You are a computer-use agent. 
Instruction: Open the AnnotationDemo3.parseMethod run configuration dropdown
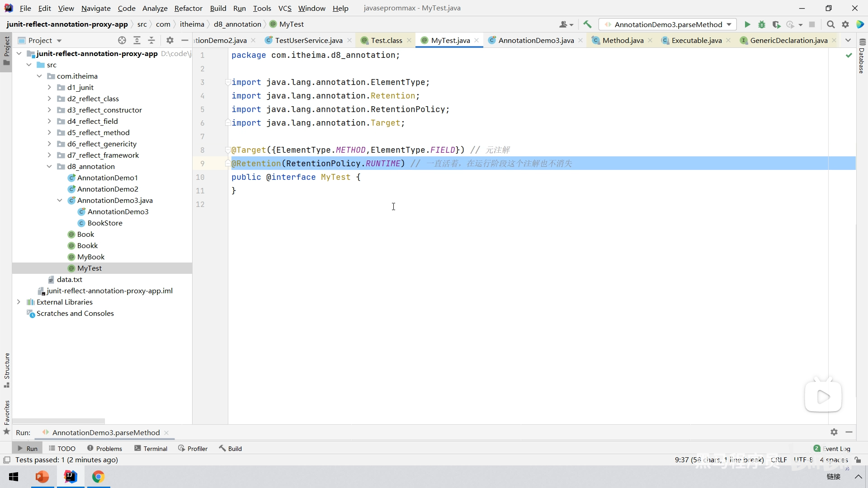click(x=668, y=24)
